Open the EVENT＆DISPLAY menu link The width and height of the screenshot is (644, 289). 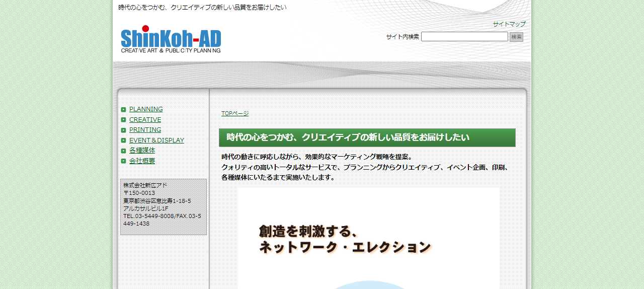tap(156, 140)
